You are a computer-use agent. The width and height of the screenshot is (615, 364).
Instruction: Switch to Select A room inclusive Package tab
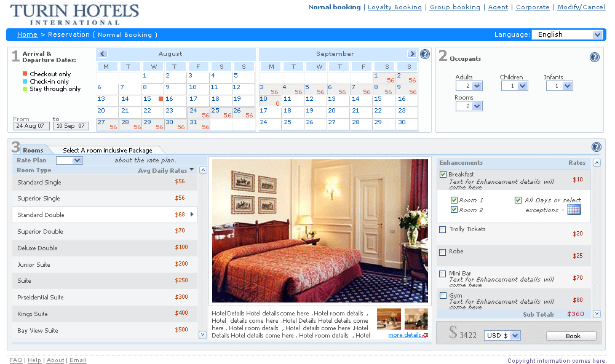tap(107, 150)
